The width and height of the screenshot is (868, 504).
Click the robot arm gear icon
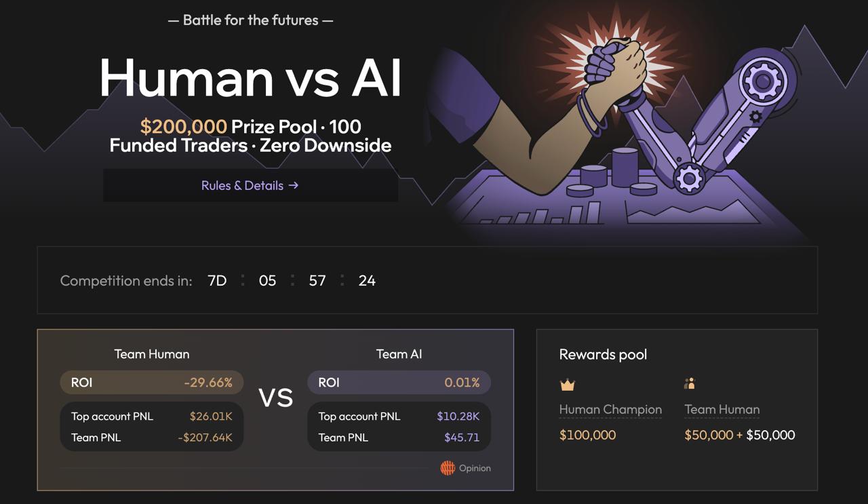click(x=764, y=81)
